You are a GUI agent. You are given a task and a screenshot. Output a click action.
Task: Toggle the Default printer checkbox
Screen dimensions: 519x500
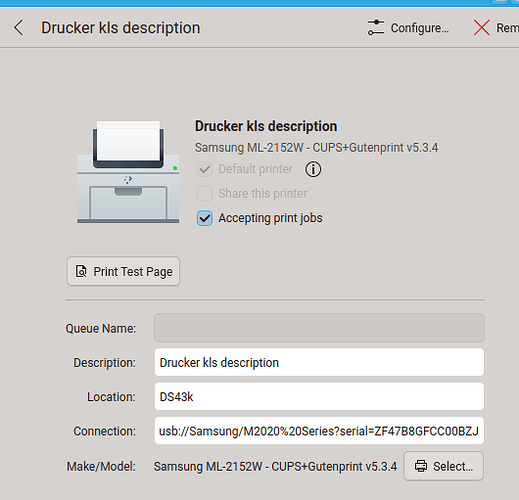click(x=205, y=169)
